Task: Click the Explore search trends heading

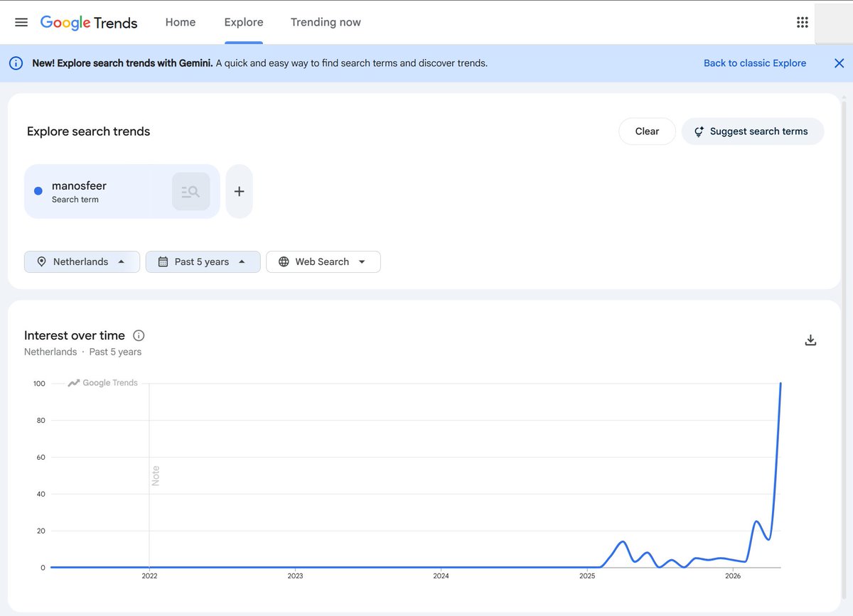Action: click(x=88, y=131)
